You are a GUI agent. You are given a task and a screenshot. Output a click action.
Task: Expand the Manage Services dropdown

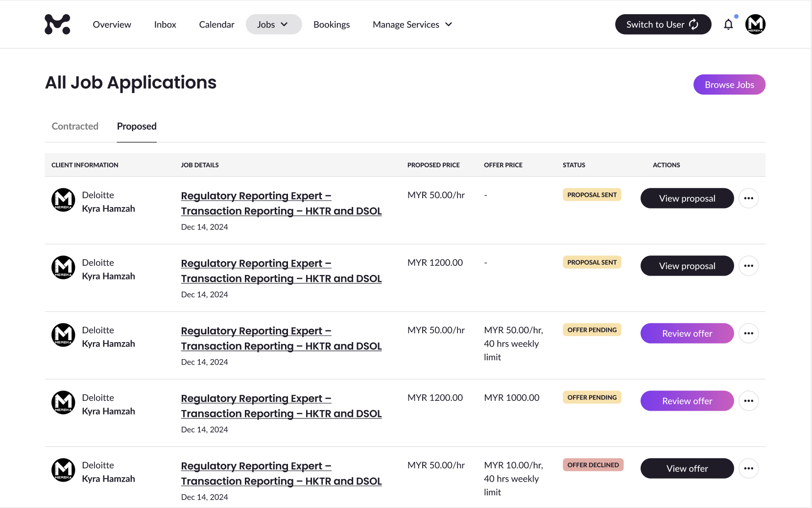pos(412,24)
